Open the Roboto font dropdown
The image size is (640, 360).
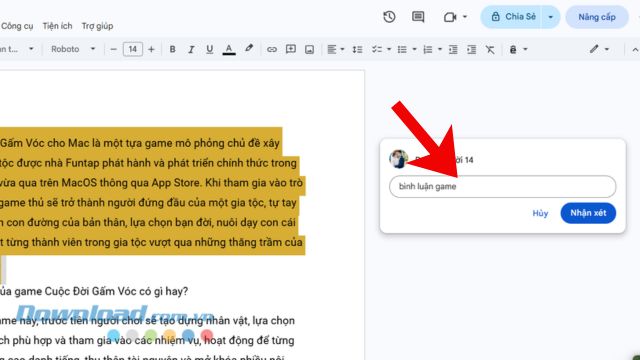[73, 49]
